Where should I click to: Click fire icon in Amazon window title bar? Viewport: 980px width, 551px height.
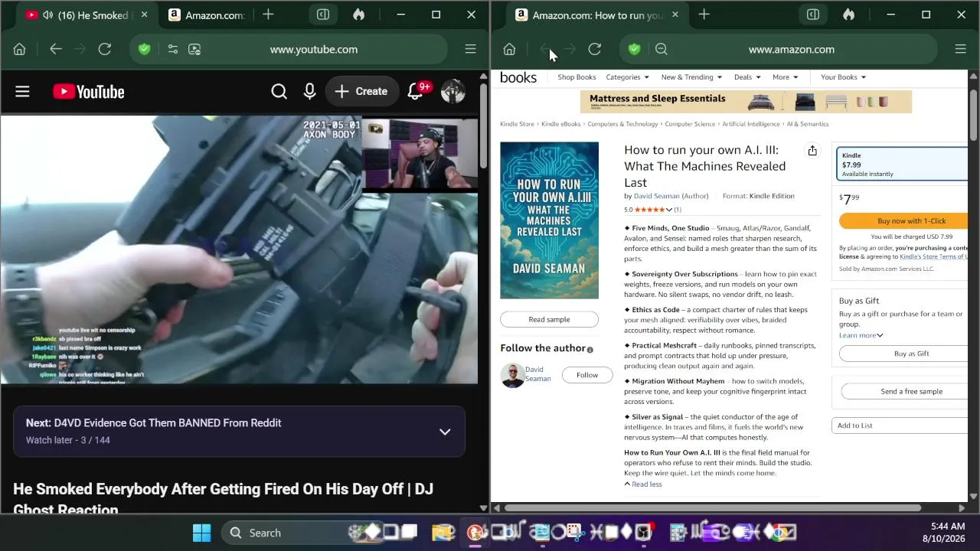[x=848, y=15]
